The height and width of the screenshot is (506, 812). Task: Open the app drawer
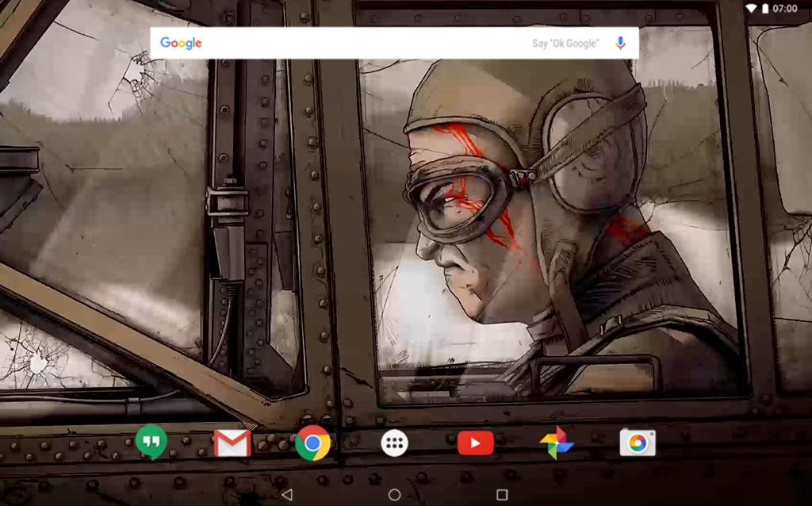click(x=394, y=443)
